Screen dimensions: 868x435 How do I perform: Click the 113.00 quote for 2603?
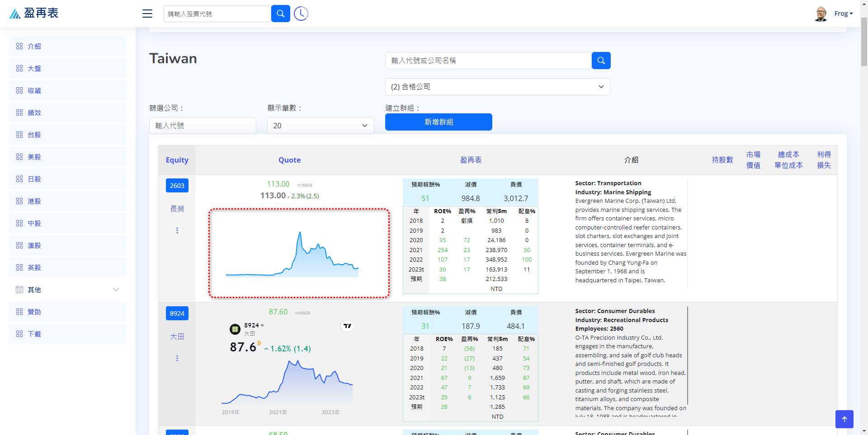278,184
